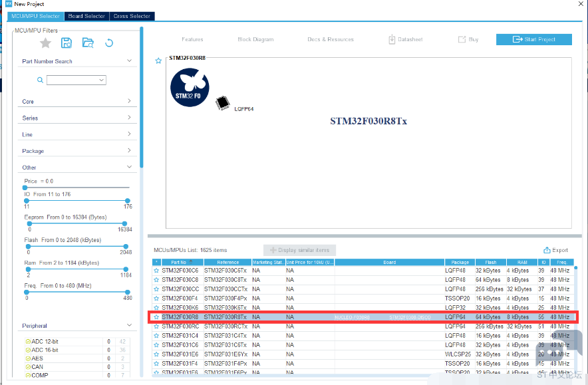Collapse the Other filter section
Image resolution: width=588 pixels, height=385 pixels.
pos(129,167)
